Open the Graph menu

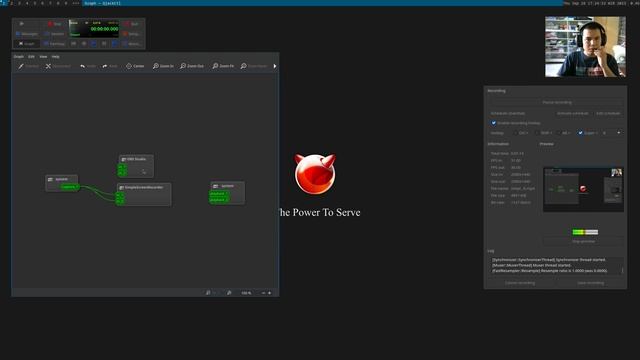click(x=18, y=56)
